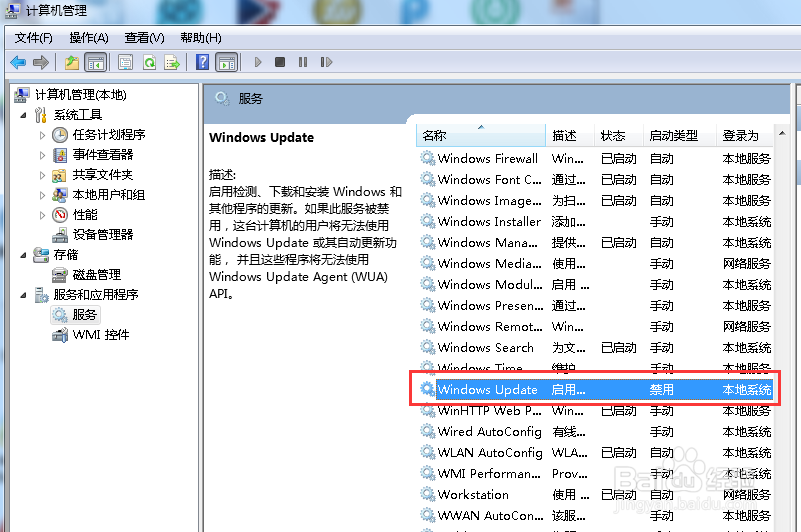Toggle the Show/Hide Action Pane icon
The height and width of the screenshot is (532, 801).
coord(227,62)
